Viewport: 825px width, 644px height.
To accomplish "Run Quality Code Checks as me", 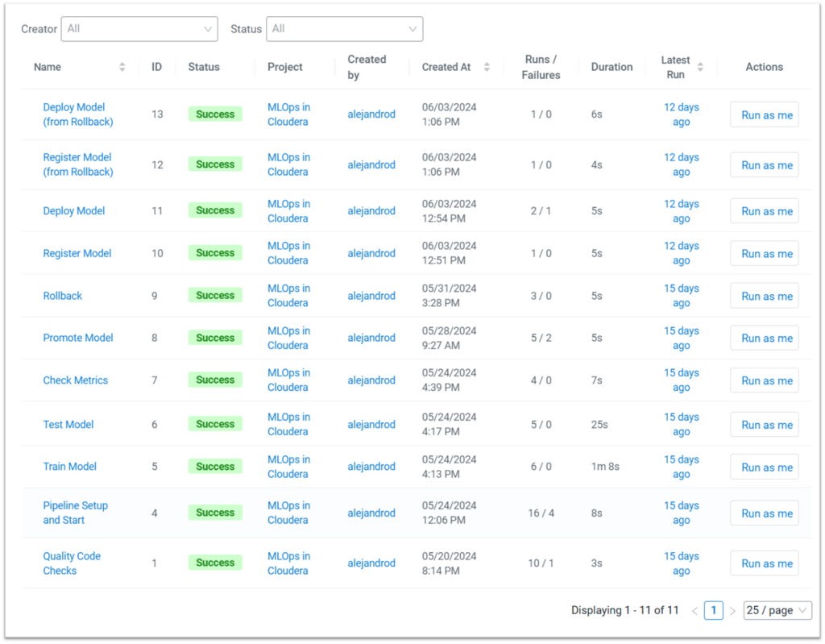I will pyautogui.click(x=765, y=563).
